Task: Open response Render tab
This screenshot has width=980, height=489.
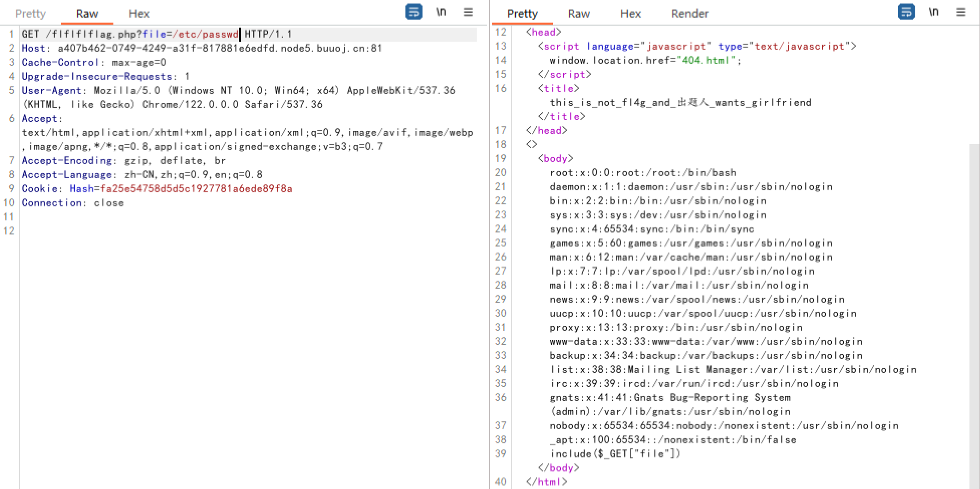Action: (x=690, y=14)
